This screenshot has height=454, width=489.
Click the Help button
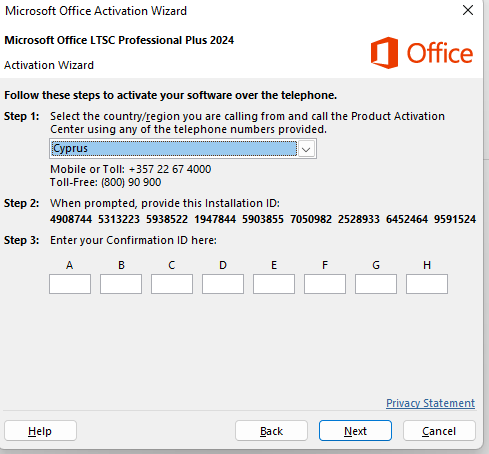pyautogui.click(x=40, y=431)
